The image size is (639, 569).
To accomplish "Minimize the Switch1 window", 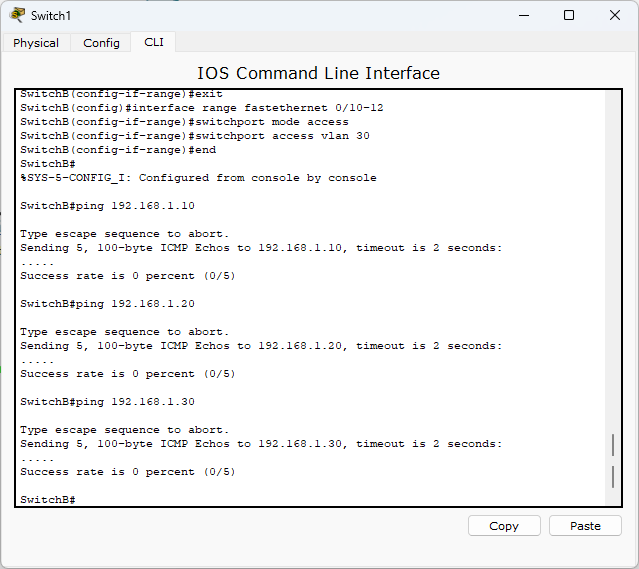I will [x=524, y=15].
